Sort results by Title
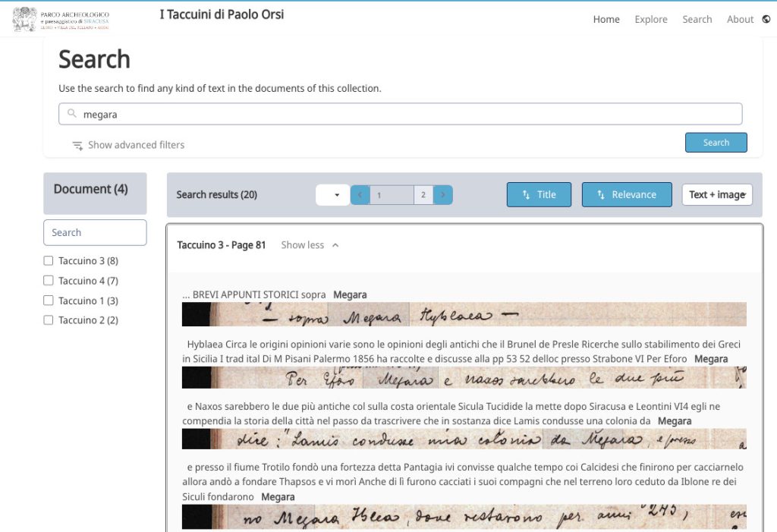The image size is (777, 532). [539, 195]
